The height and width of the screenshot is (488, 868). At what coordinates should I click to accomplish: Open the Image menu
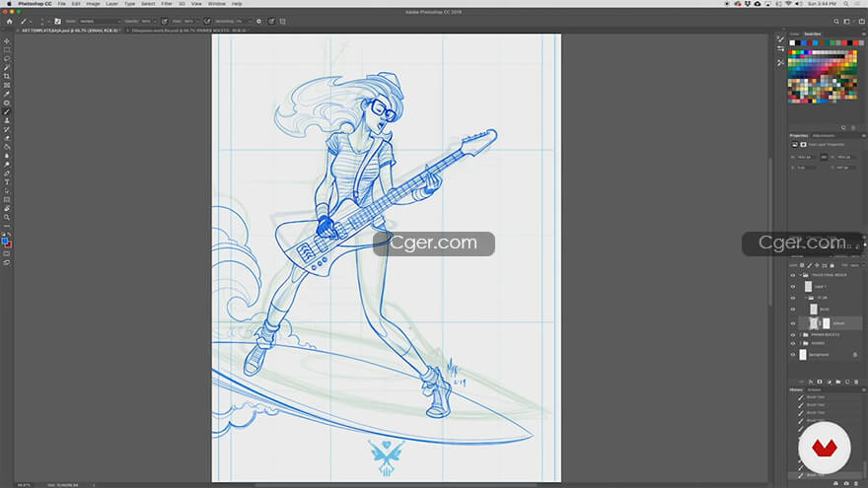pyautogui.click(x=93, y=3)
